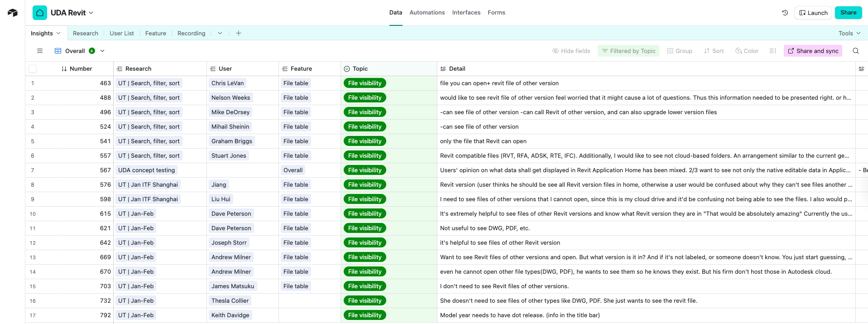The height and width of the screenshot is (324, 868).
Task: Expand the Insights table dropdown arrow
Action: [58, 33]
